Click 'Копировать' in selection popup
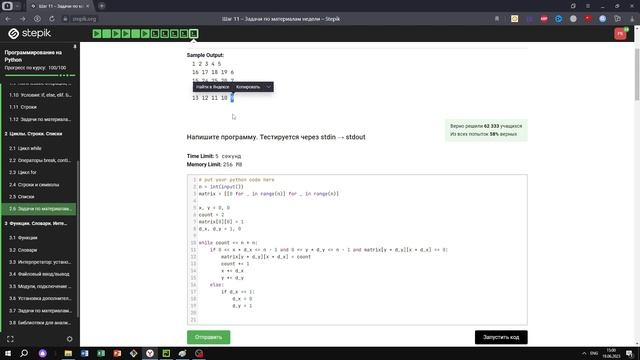The image size is (640, 360). [x=248, y=87]
